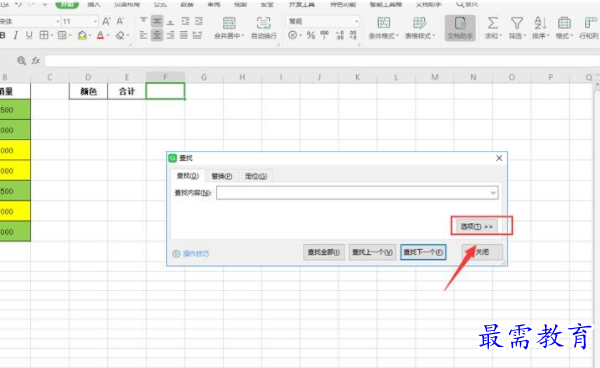Screen dimensions: 600x368
Task: Open the fill color dropdown arrow
Action: pyautogui.click(x=90, y=36)
